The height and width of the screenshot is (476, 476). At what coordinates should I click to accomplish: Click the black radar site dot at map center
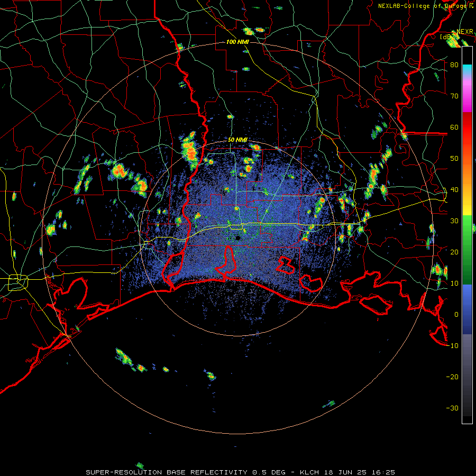click(238, 238)
